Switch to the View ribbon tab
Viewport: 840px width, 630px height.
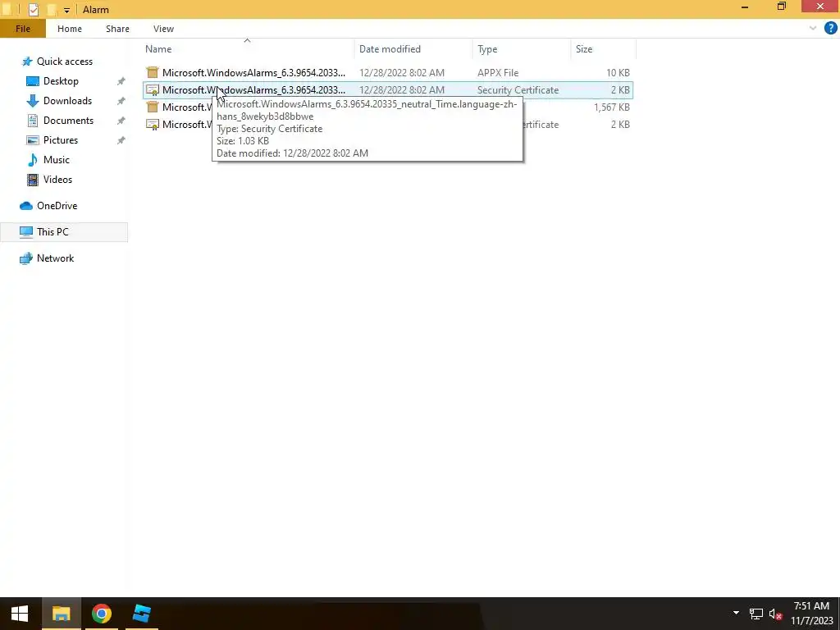pos(163,29)
